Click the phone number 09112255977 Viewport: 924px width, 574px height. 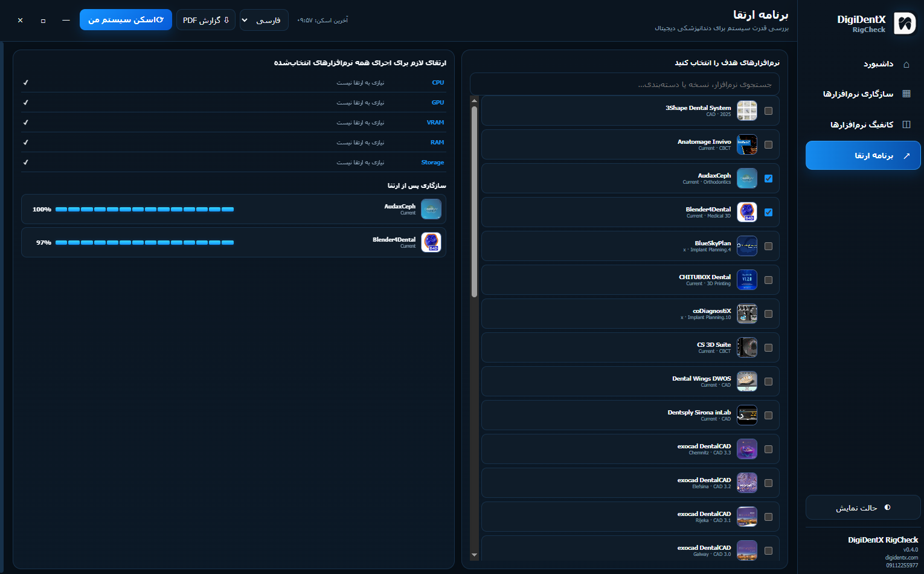902,566
